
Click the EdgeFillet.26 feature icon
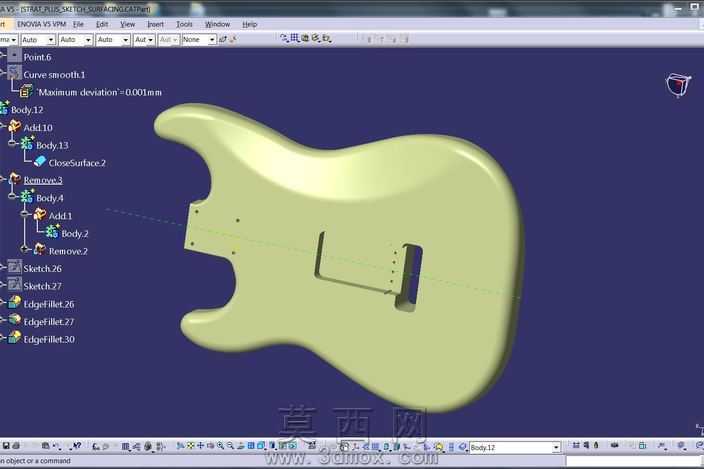click(x=14, y=302)
